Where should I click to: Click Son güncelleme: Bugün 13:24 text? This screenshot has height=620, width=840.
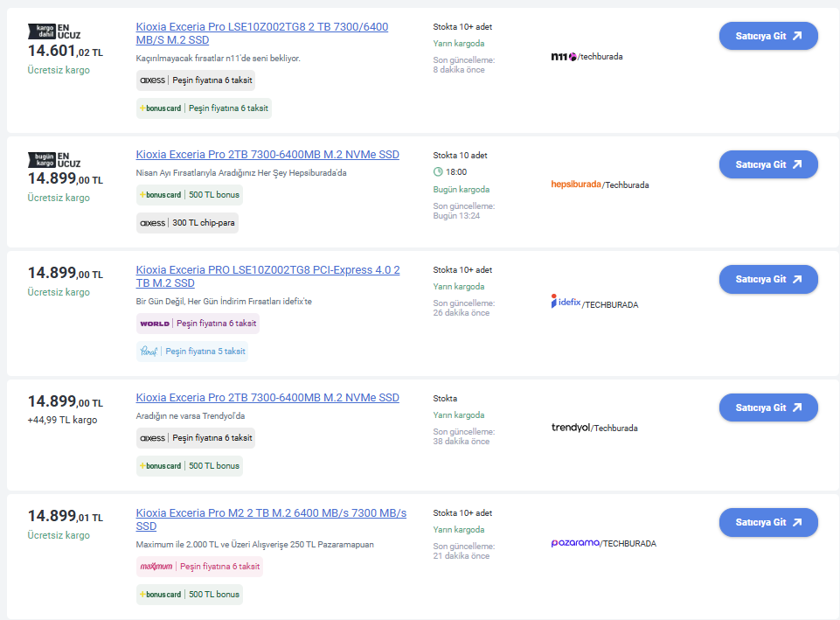coord(464,211)
